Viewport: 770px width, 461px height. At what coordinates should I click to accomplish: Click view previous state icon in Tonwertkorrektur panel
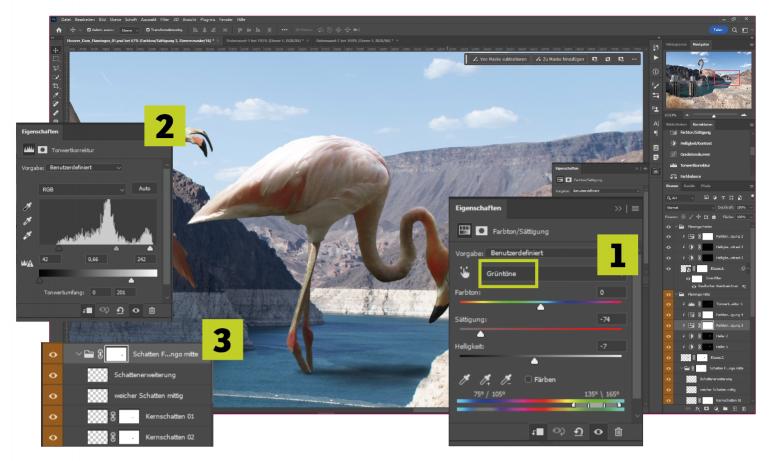(104, 310)
